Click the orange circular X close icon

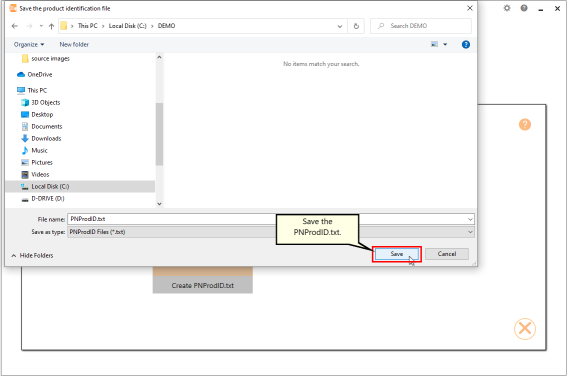click(525, 329)
